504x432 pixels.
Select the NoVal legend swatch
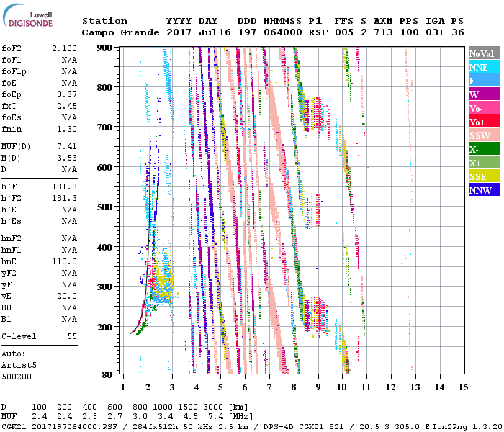coord(484,54)
